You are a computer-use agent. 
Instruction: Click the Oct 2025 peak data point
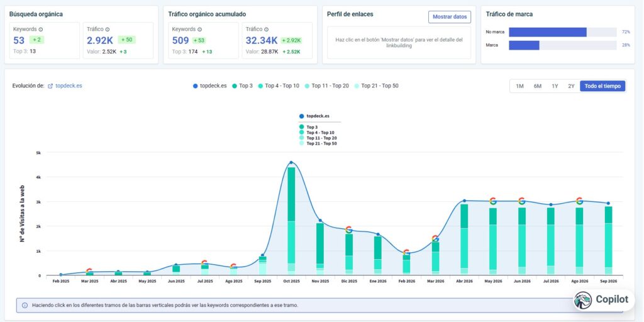click(x=291, y=163)
